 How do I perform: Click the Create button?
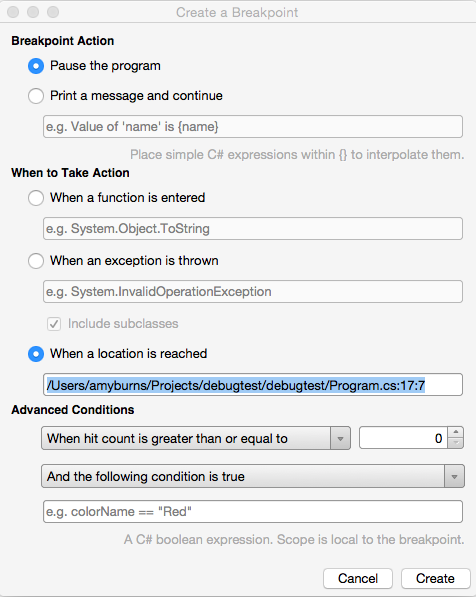tap(435, 578)
